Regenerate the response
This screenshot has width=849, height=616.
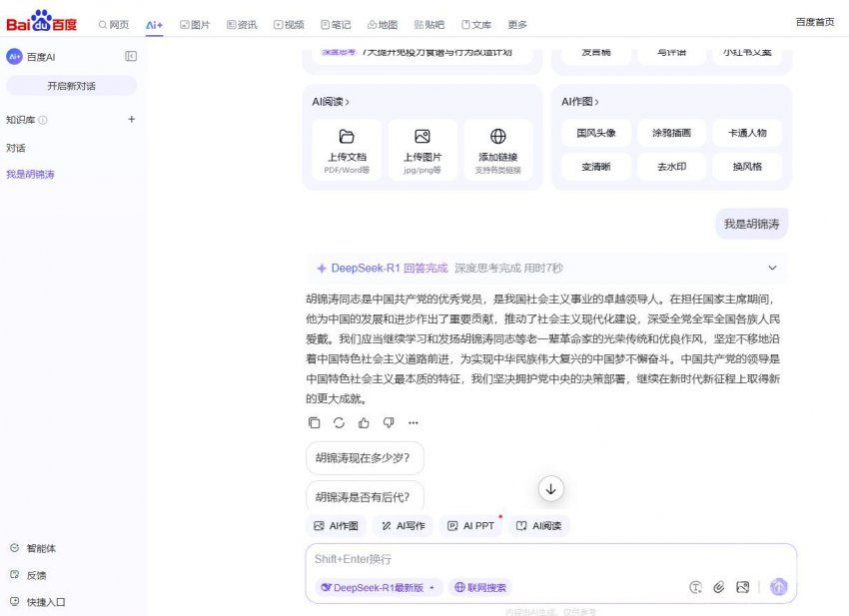coord(339,422)
